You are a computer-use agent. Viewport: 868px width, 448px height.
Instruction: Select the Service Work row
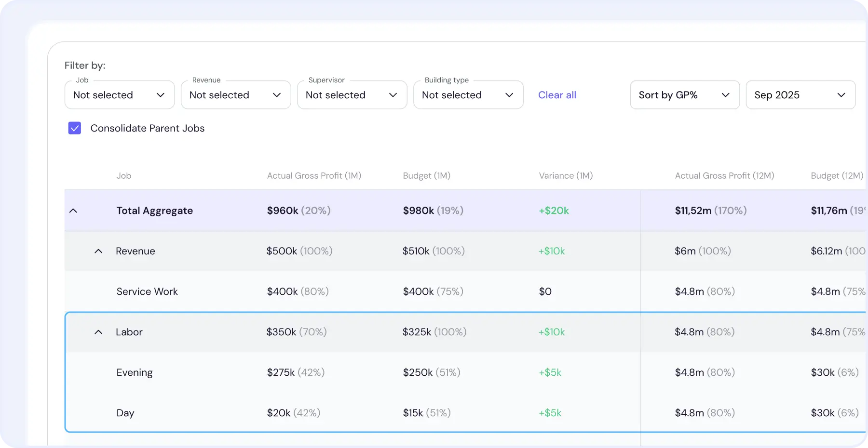[147, 291]
